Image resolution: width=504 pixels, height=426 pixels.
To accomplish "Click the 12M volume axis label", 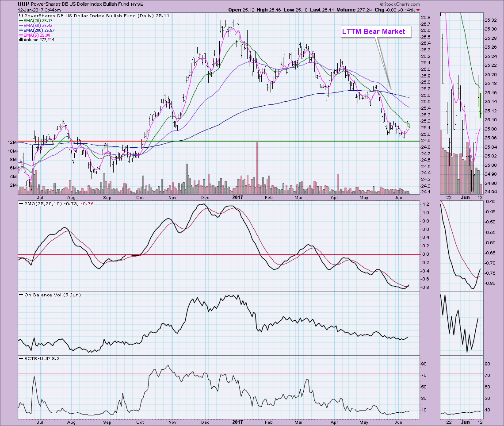I will 11,142.
